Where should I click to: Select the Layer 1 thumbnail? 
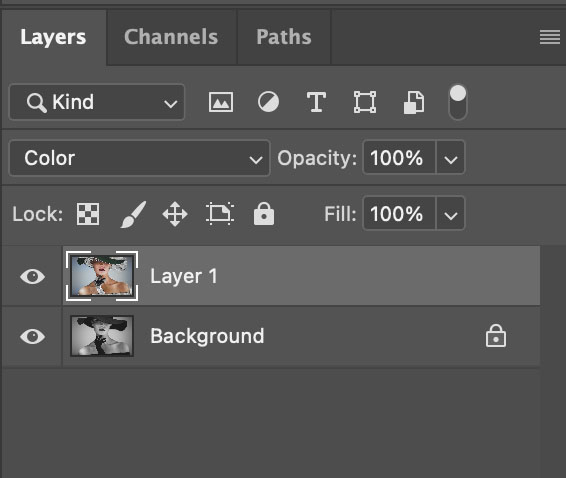[102, 276]
